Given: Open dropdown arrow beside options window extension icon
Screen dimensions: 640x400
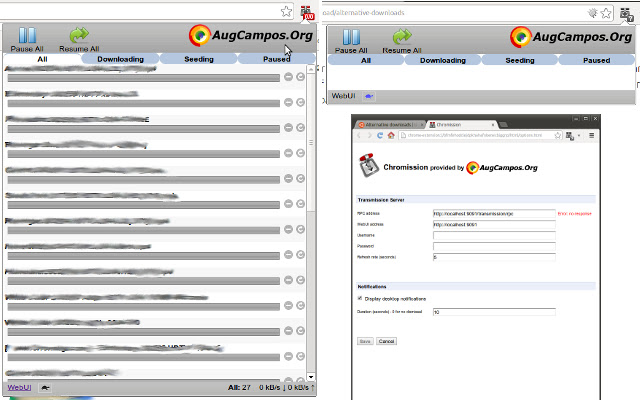Looking at the screenshot, I should [x=579, y=136].
